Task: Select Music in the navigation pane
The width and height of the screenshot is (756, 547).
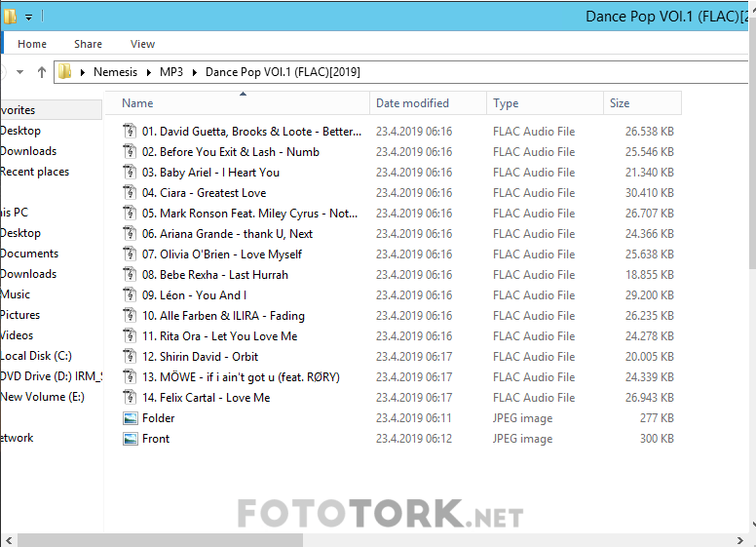Action: 15,294
